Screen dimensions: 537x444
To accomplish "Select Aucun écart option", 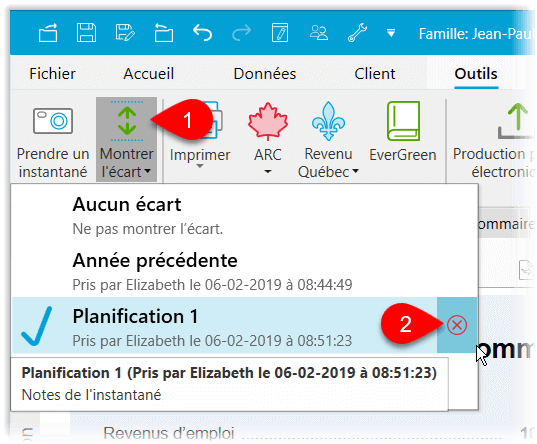I will (x=245, y=215).
